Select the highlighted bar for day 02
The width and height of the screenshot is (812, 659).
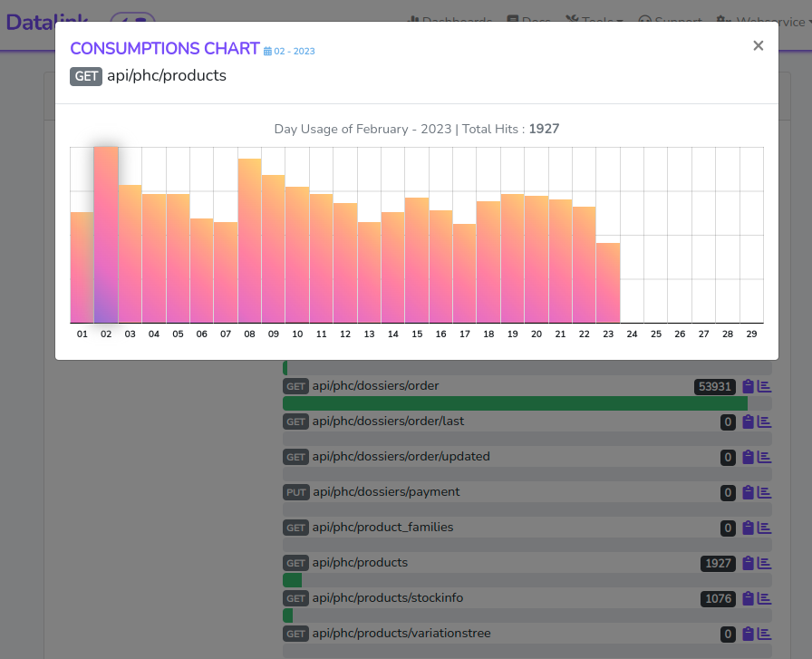106,235
